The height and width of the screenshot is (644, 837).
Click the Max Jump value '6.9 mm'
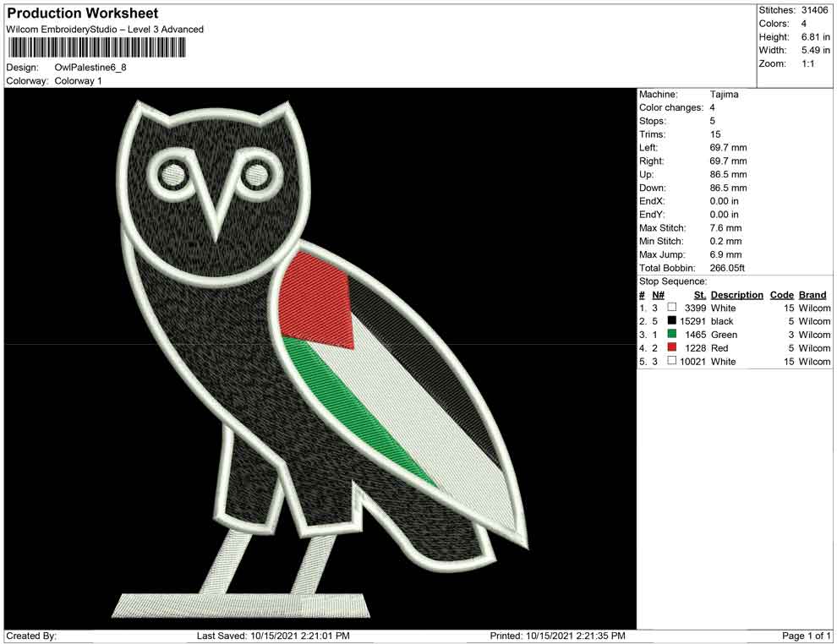725,254
